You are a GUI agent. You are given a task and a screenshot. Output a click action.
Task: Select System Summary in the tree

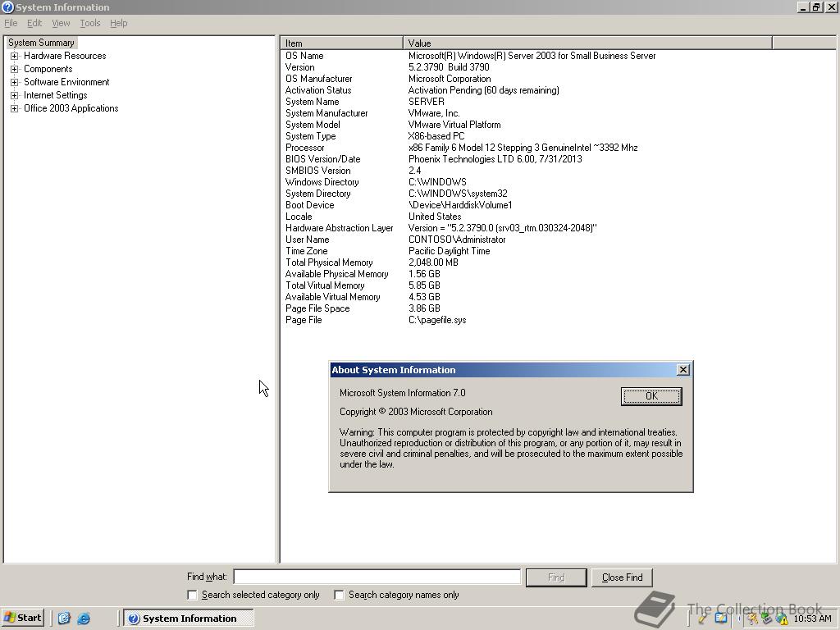click(x=41, y=43)
